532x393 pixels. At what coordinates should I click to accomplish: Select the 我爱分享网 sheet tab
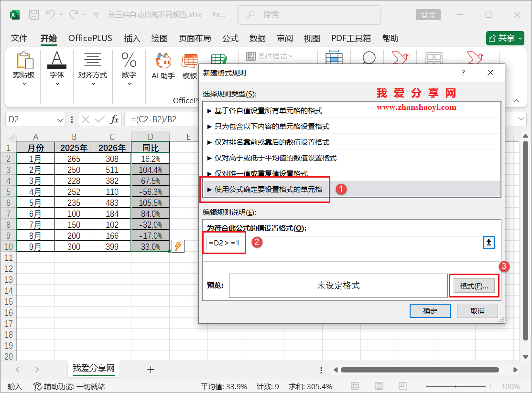pyautogui.click(x=94, y=368)
